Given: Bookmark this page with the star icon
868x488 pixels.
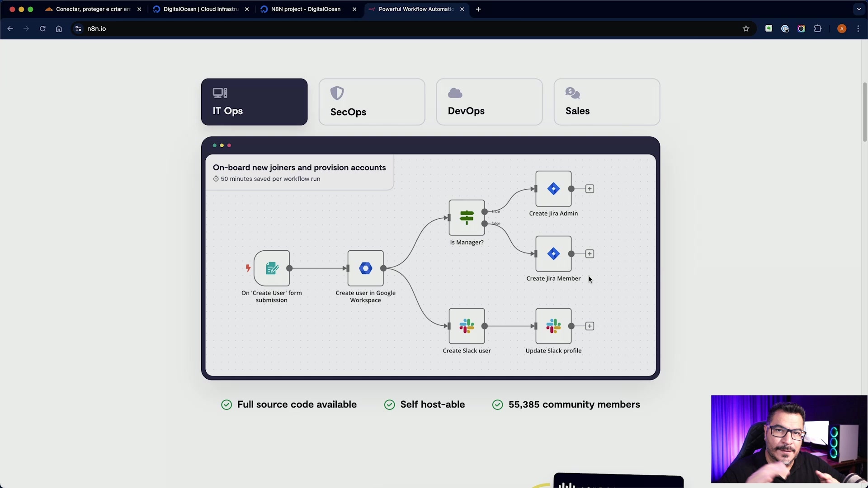Looking at the screenshot, I should tap(746, 28).
